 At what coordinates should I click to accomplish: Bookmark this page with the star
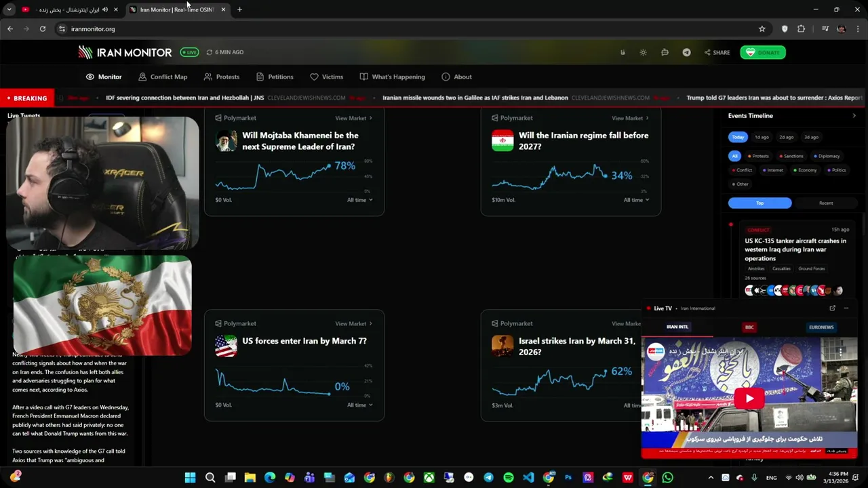(x=762, y=29)
